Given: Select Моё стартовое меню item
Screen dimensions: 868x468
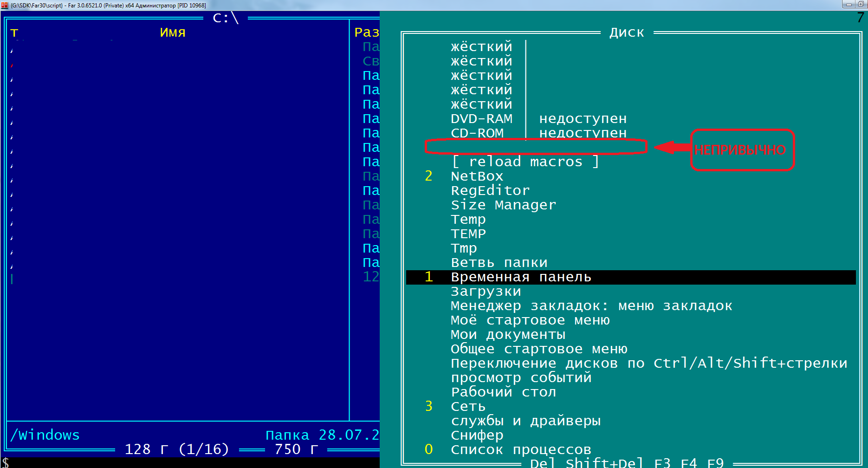Looking at the screenshot, I should point(530,320).
